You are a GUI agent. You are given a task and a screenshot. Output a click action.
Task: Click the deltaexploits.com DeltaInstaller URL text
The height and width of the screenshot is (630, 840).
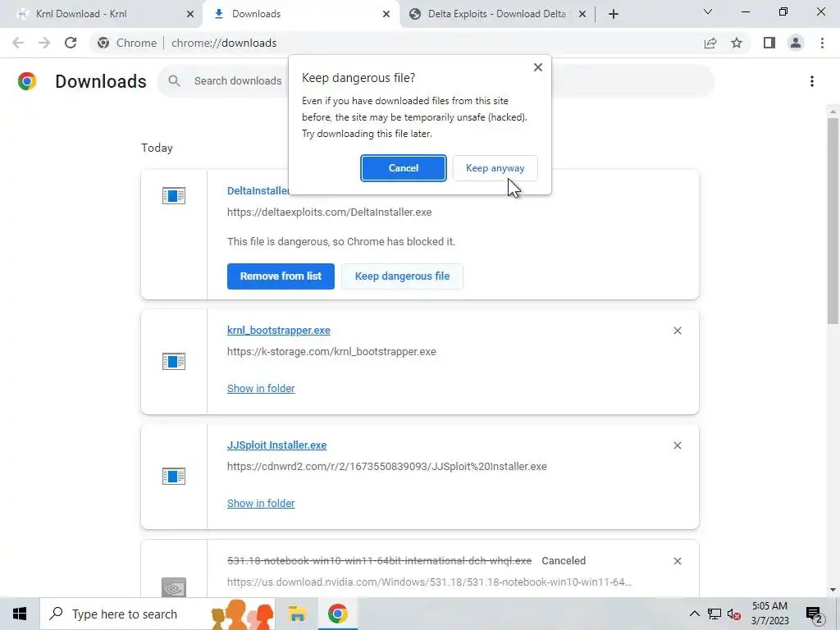pyautogui.click(x=330, y=212)
